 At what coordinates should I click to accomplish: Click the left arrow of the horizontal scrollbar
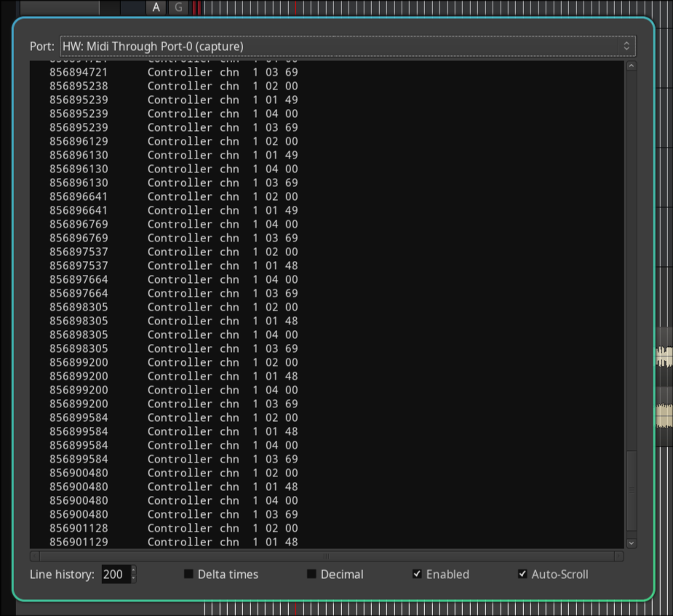tap(34, 556)
